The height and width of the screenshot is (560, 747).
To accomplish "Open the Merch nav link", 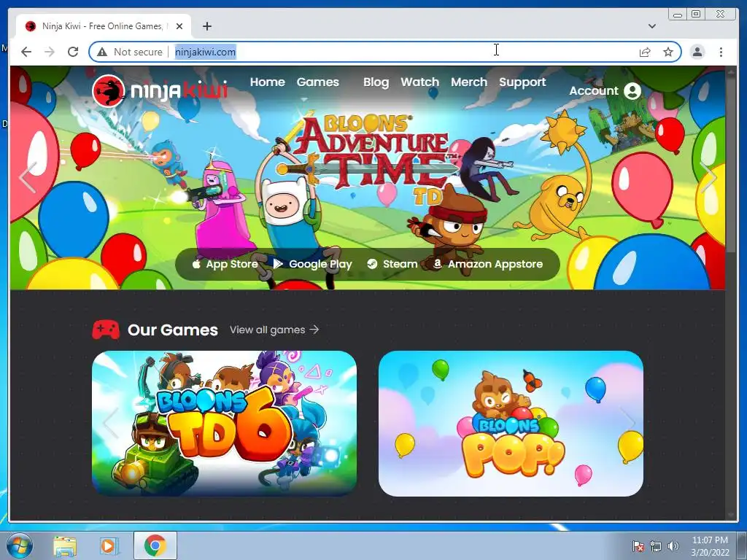I will pos(469,82).
